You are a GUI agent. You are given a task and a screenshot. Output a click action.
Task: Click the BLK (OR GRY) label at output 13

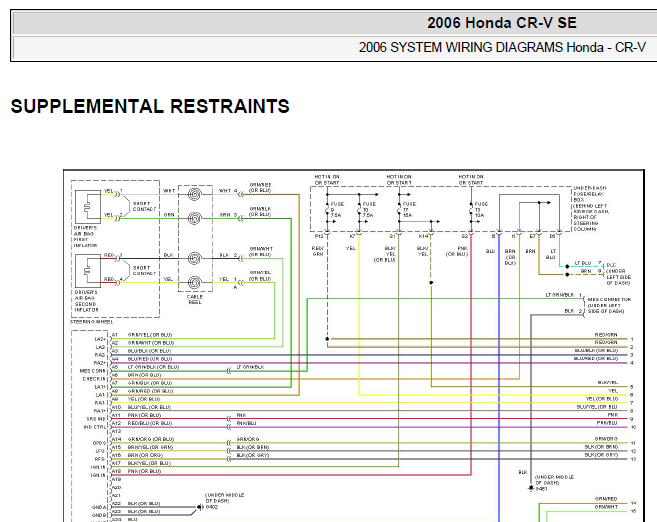[601, 455]
